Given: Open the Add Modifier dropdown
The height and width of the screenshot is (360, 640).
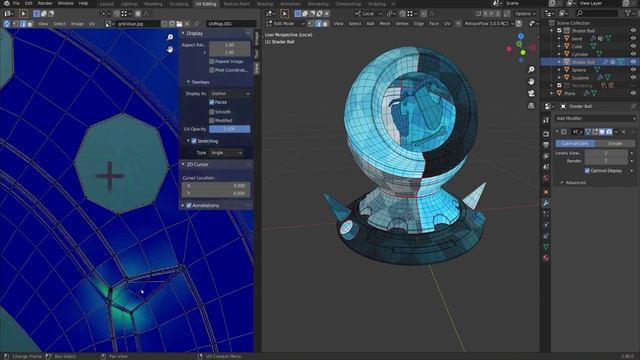Looking at the screenshot, I should 595,118.
